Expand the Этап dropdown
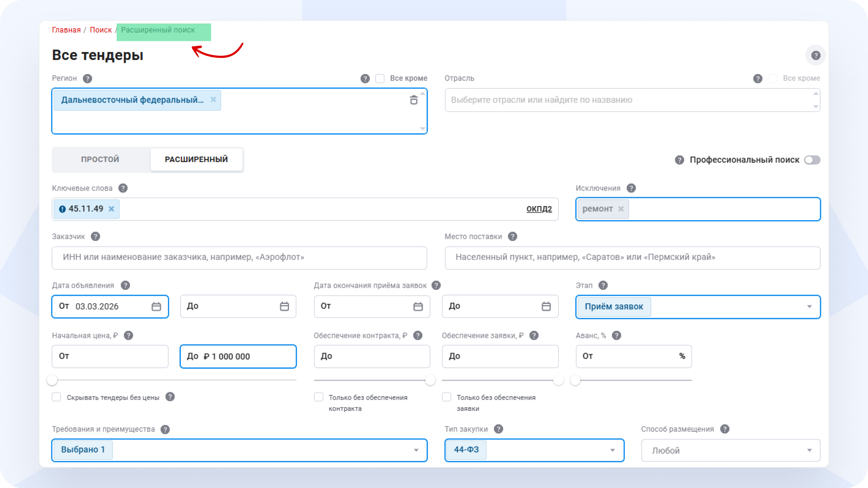868x488 pixels. pos(809,306)
